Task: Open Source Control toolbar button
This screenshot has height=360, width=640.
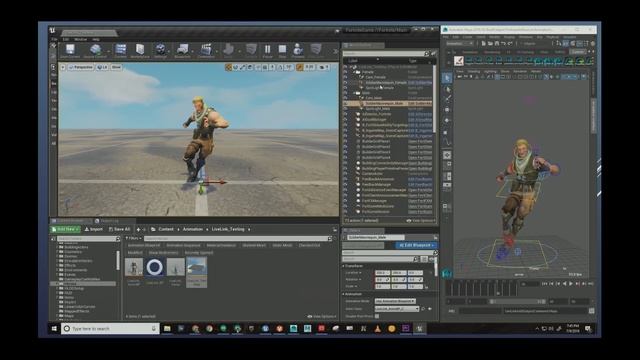Action: pyautogui.click(x=95, y=51)
